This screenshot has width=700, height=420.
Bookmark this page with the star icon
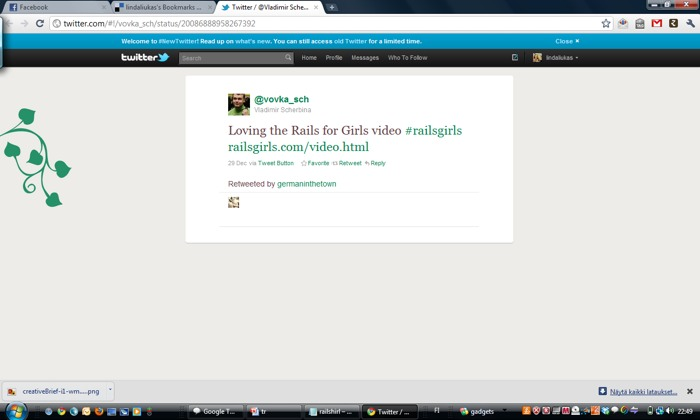(x=606, y=23)
